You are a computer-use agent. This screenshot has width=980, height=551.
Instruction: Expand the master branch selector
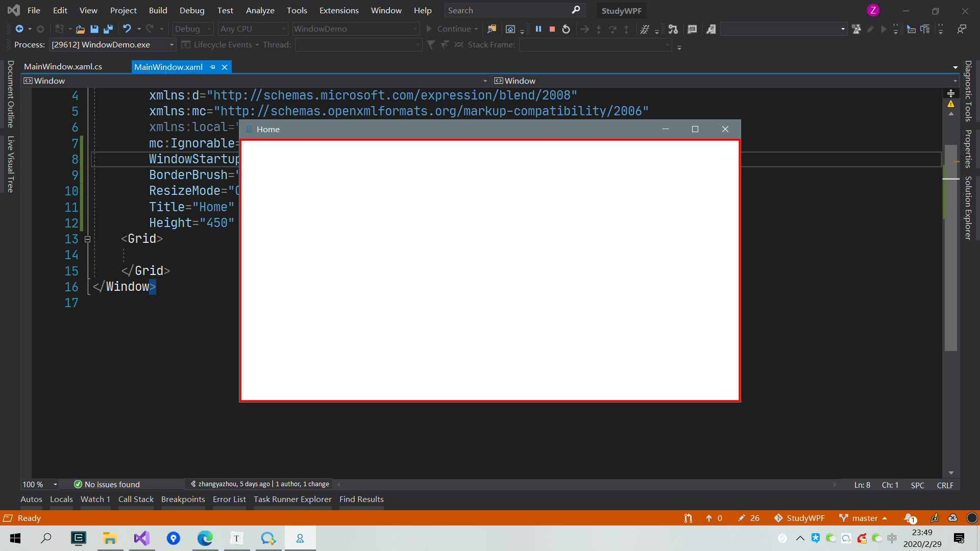click(x=865, y=518)
